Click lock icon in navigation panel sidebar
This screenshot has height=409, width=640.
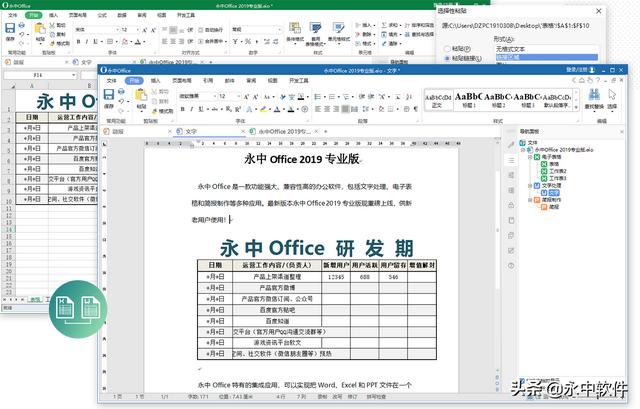[511, 205]
